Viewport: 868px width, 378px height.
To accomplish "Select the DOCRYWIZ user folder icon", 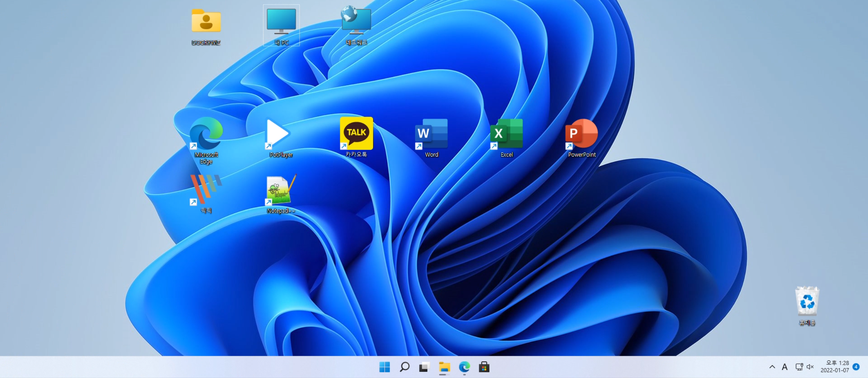I will (206, 26).
